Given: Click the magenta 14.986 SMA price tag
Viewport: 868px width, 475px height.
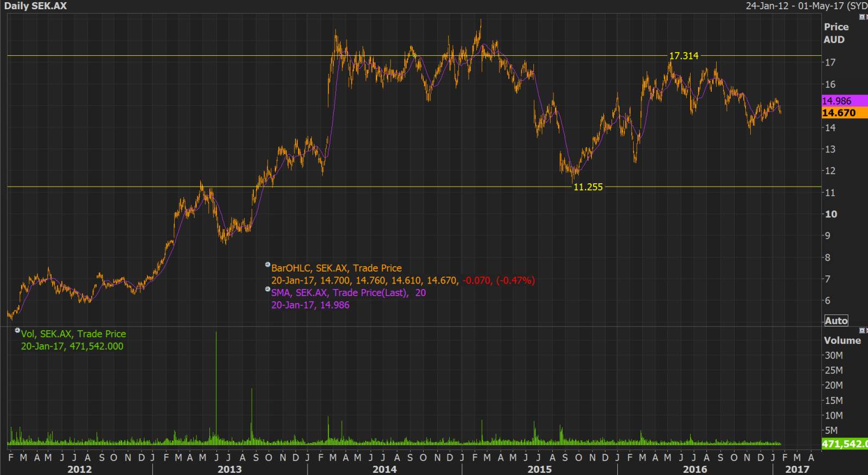Looking at the screenshot, I should pos(845,101).
